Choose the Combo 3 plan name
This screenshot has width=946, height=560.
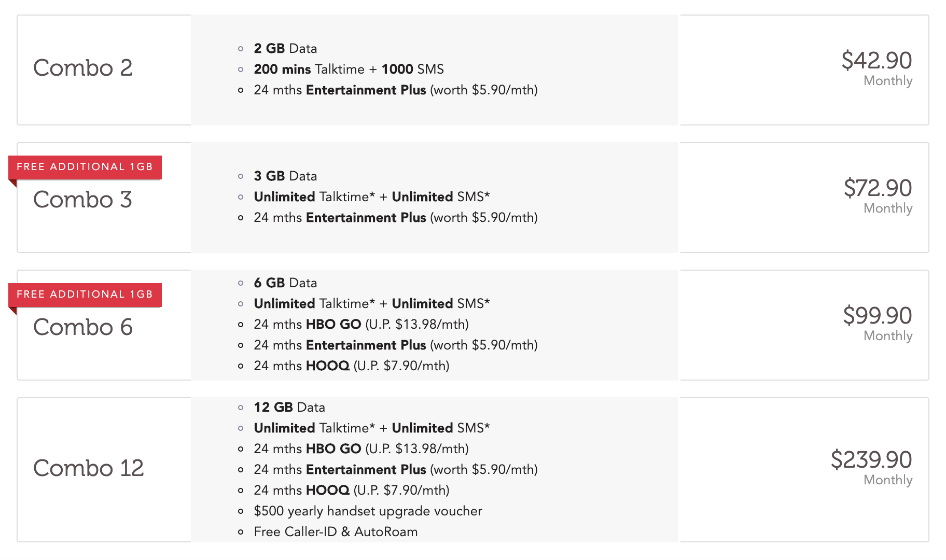[83, 200]
